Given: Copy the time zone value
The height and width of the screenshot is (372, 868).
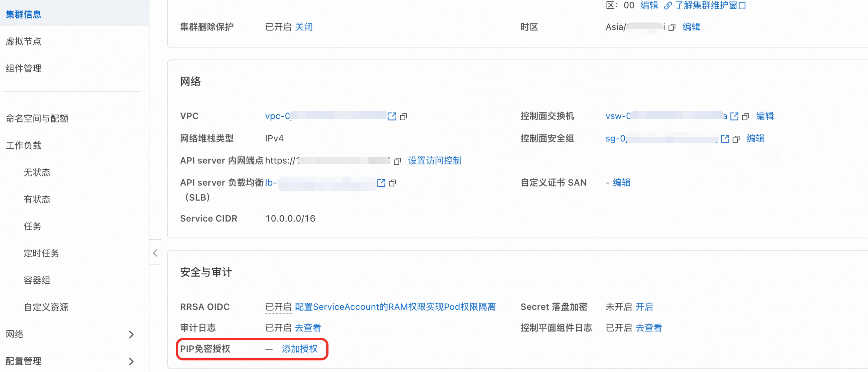Looking at the screenshot, I should pyautogui.click(x=672, y=27).
